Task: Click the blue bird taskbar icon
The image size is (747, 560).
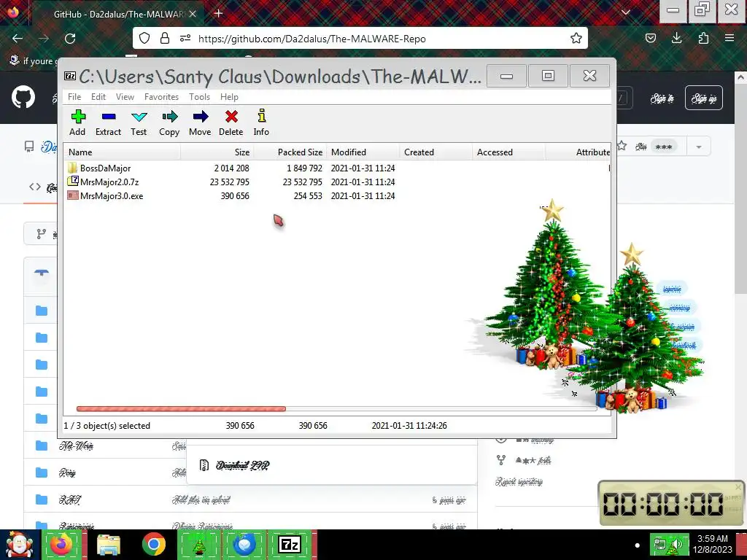Action: (x=244, y=545)
